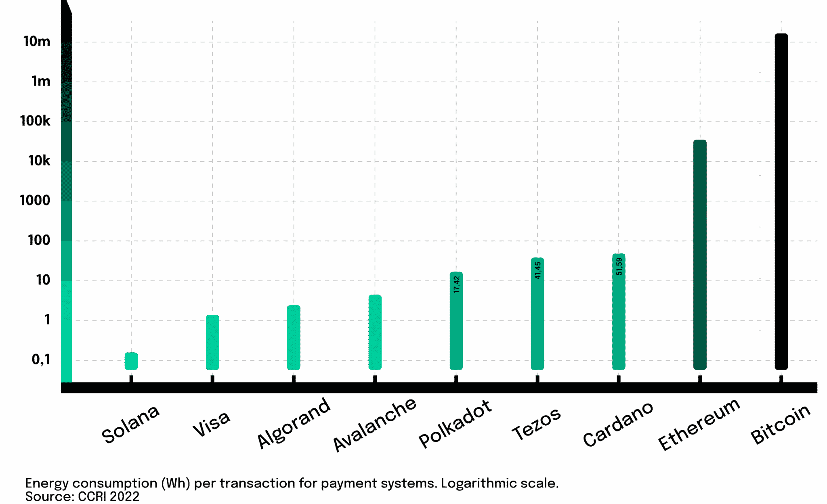Viewport: 827px width, 504px height.
Task: Click the 17,42 value on Polkadot bar
Action: coord(456,284)
